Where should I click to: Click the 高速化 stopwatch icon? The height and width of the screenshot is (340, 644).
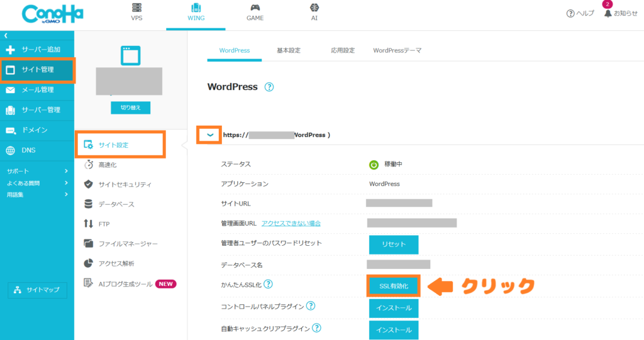(88, 165)
